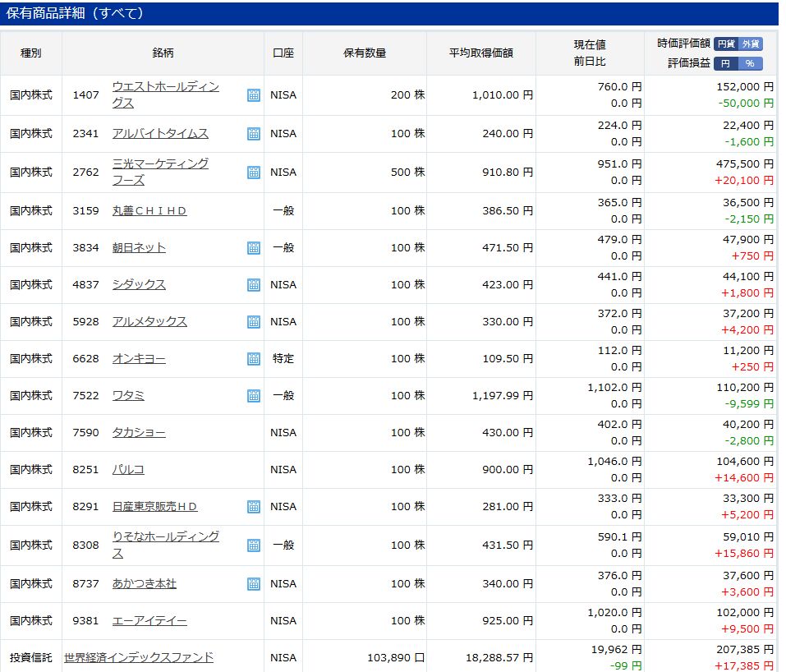The image size is (786, 672).
Task: Click the 時価評価額 header label
Action: pyautogui.click(x=683, y=44)
